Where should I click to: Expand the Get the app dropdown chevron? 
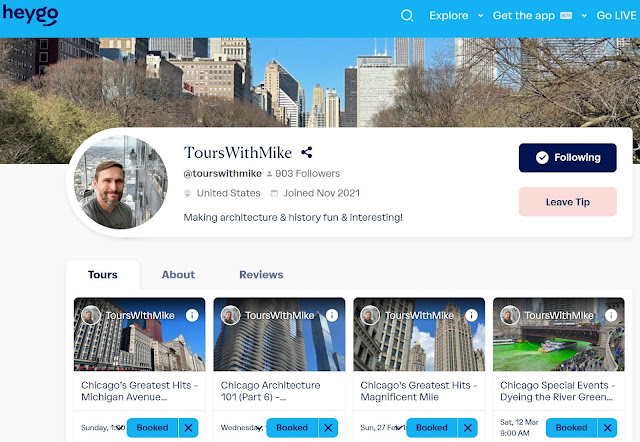(x=584, y=16)
